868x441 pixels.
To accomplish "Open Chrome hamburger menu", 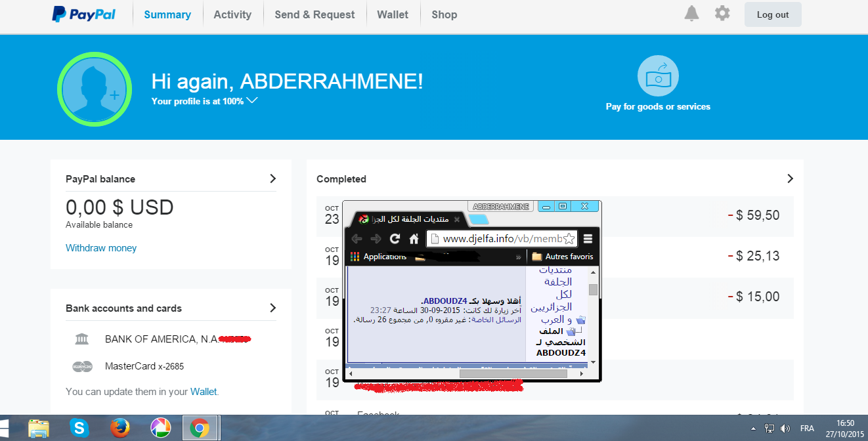I will (588, 239).
